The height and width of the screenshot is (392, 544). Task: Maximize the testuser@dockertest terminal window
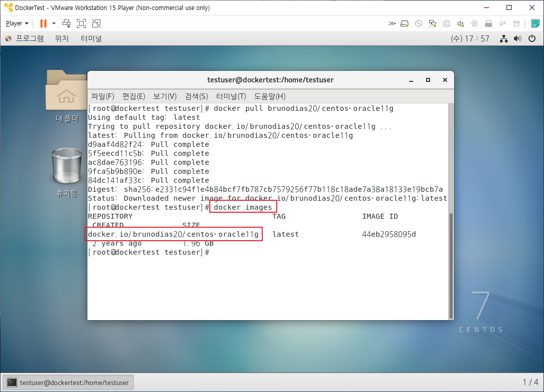(428, 80)
